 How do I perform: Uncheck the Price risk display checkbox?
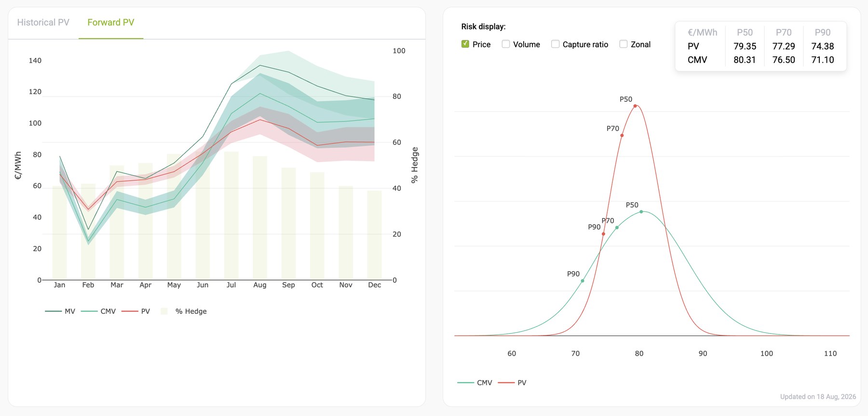point(465,44)
